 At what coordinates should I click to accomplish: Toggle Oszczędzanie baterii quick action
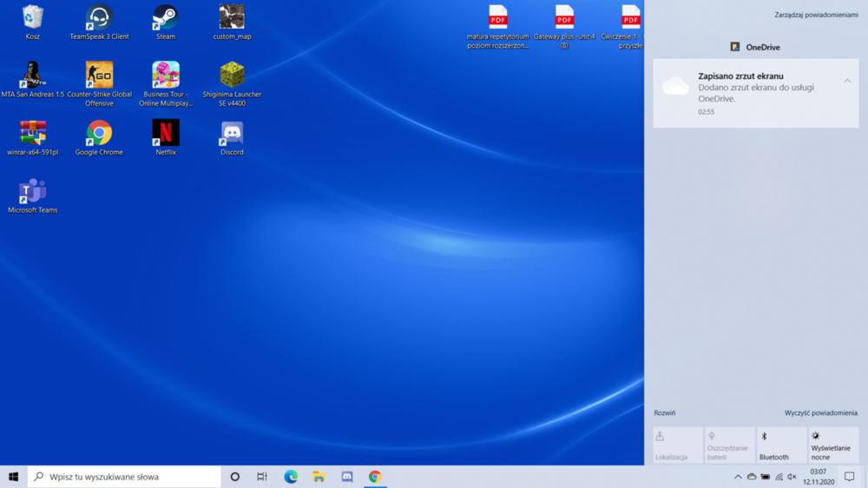click(729, 445)
